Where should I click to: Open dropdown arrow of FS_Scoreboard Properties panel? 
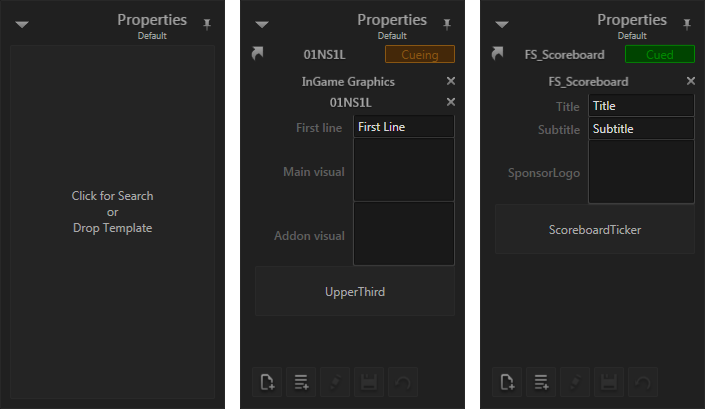click(x=502, y=25)
